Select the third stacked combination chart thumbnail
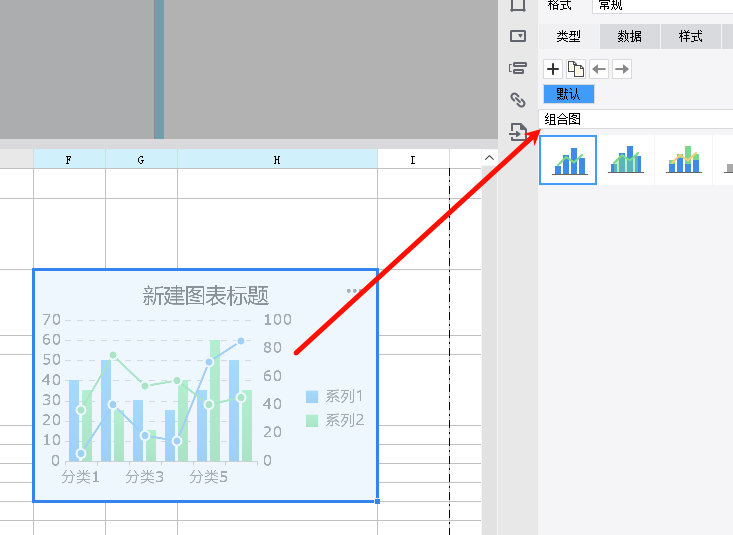733x535 pixels. point(685,160)
